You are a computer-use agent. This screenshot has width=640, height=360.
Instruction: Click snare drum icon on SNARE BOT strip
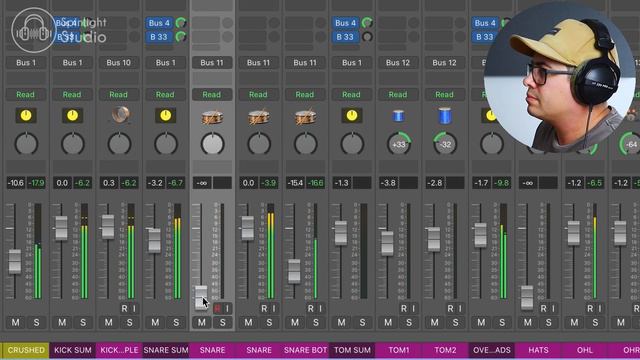click(x=305, y=117)
